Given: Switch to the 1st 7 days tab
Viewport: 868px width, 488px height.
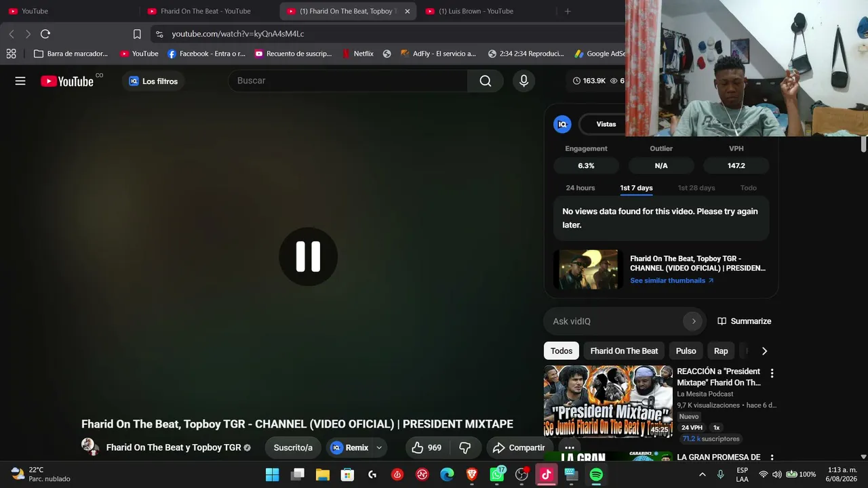Looking at the screenshot, I should tap(636, 188).
